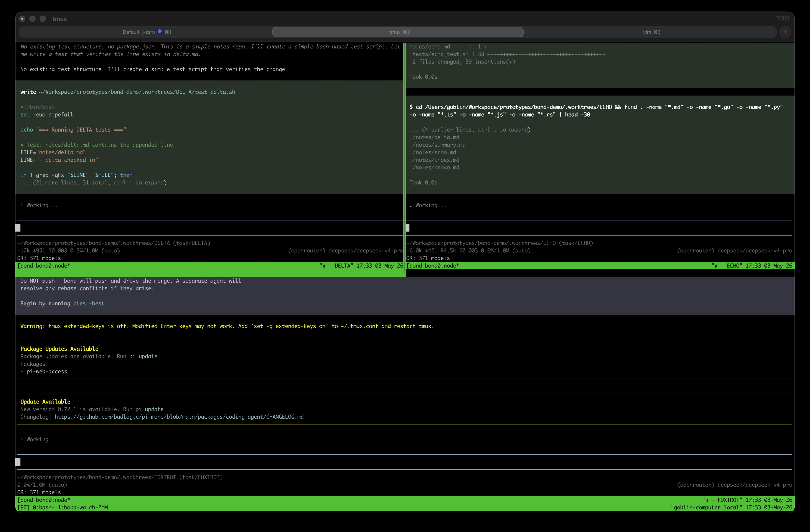Click FOXTROT pane deepseek-v4-pro model label
This screenshot has width=810, height=532.
pyautogui.click(x=734, y=485)
